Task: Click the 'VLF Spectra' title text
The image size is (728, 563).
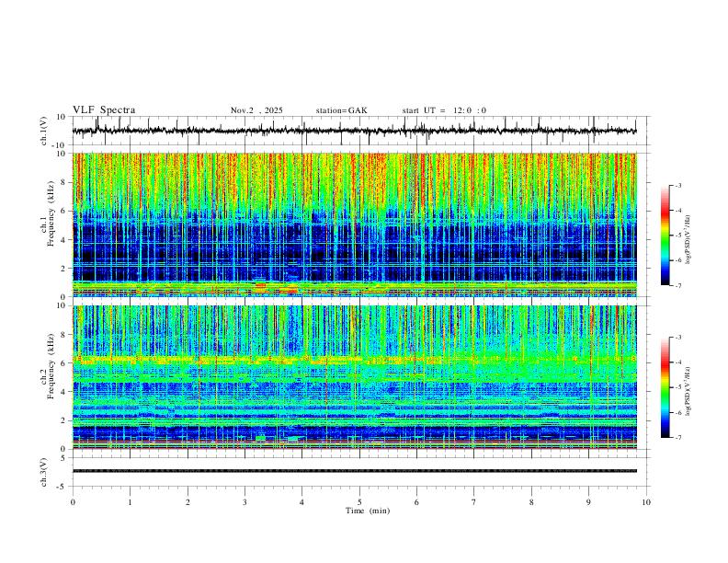Action: [x=104, y=110]
